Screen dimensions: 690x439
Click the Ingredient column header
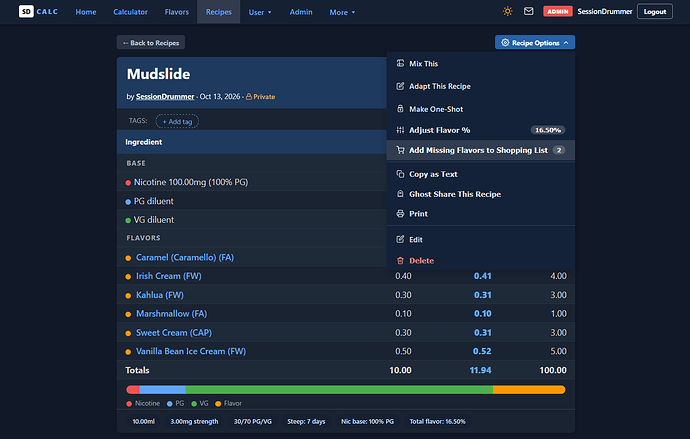click(x=143, y=142)
